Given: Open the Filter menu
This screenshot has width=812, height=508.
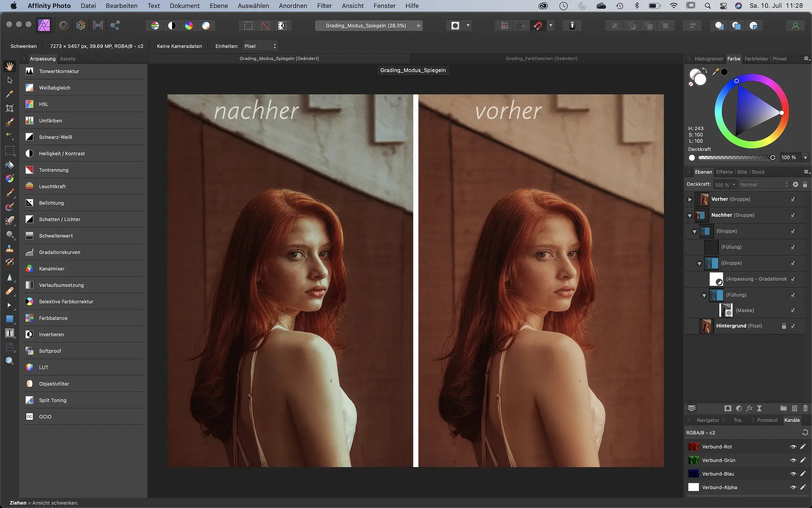Looking at the screenshot, I should [324, 6].
